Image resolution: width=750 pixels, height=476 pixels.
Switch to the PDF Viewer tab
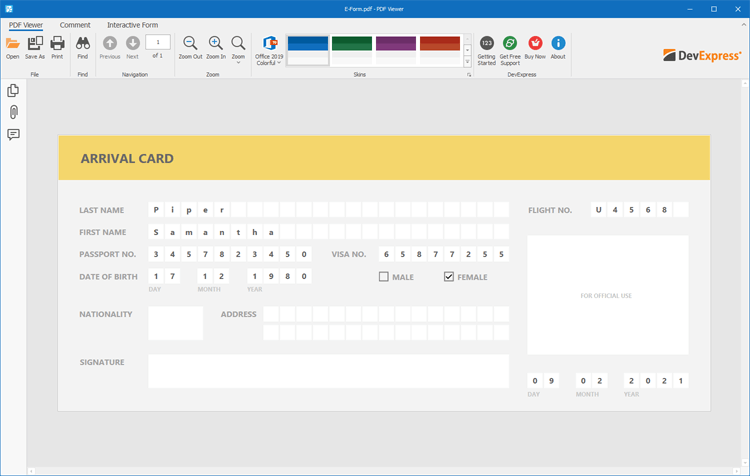(26, 25)
